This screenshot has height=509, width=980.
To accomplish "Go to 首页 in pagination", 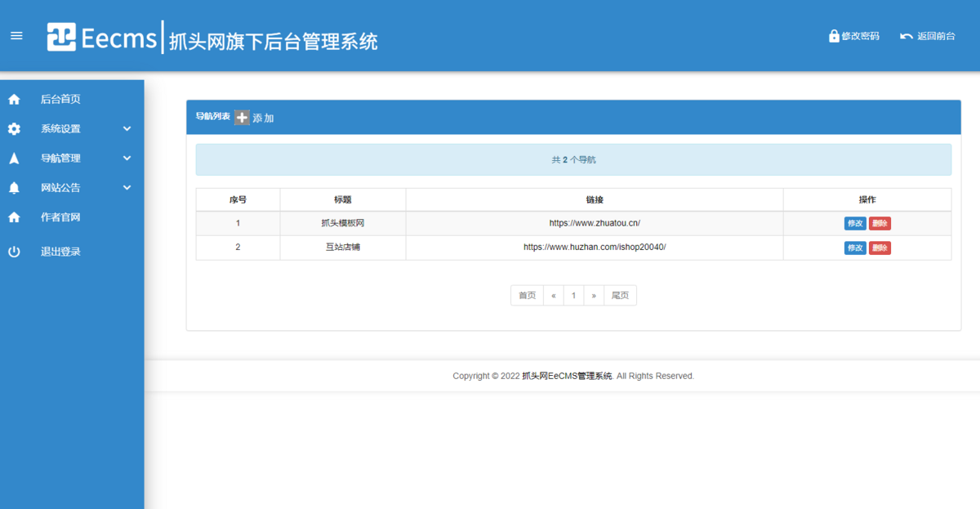I will (528, 296).
